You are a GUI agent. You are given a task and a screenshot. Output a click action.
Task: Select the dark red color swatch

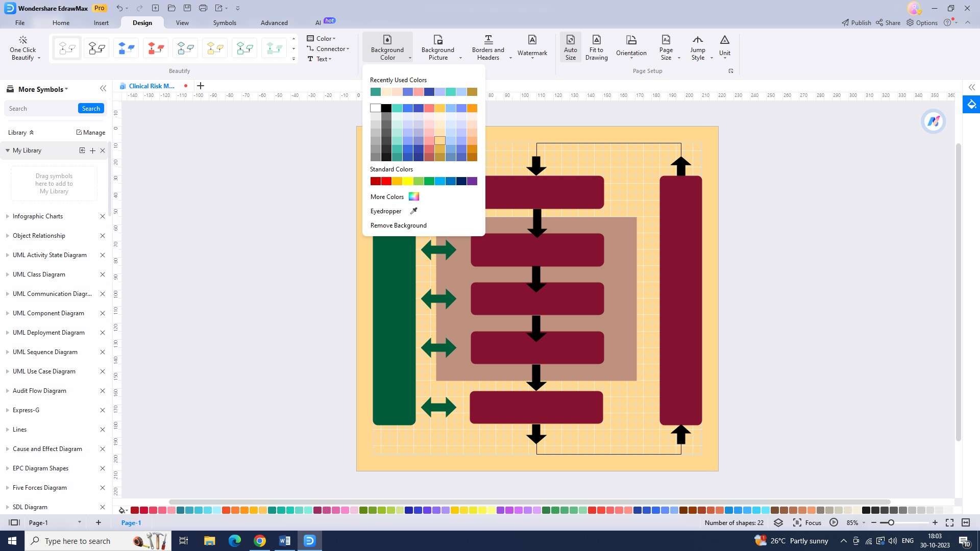point(375,181)
